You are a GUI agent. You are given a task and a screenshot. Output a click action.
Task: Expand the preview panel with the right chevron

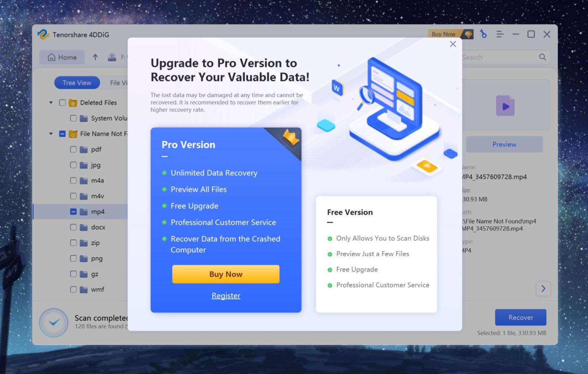pyautogui.click(x=543, y=289)
